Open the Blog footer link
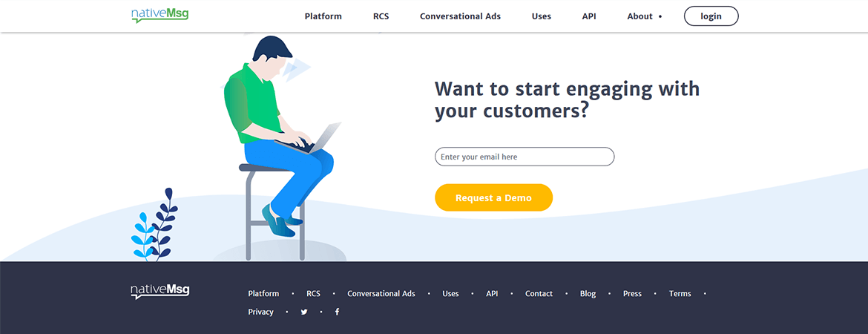Image resolution: width=868 pixels, height=334 pixels. pyautogui.click(x=588, y=294)
